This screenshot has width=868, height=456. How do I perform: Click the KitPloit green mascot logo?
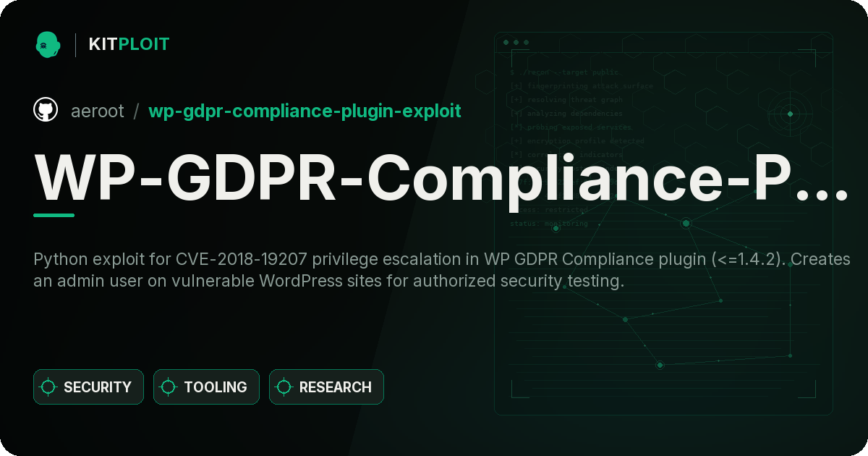[47, 44]
